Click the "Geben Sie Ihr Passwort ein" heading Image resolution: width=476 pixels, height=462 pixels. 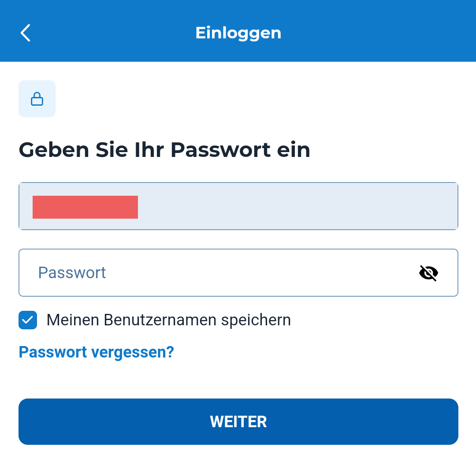coord(164,150)
